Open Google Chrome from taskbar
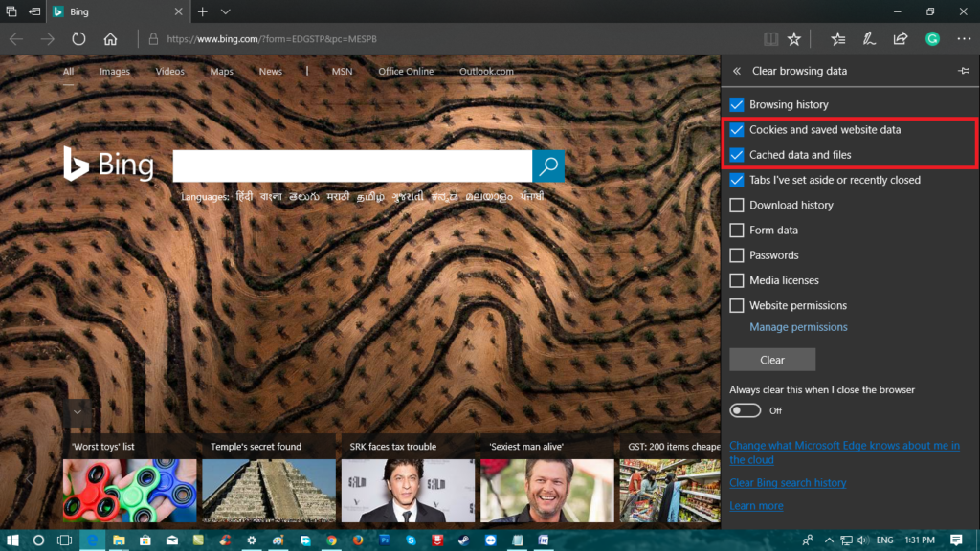 pyautogui.click(x=331, y=540)
